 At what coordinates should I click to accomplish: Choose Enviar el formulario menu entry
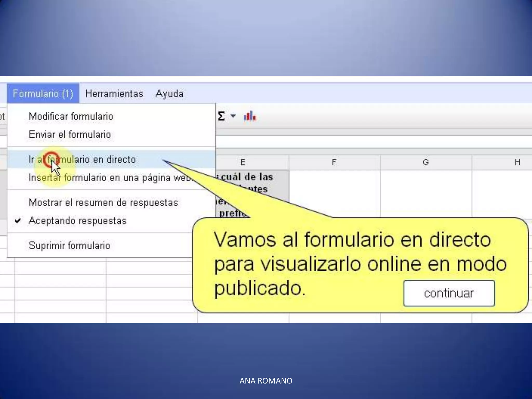pos(70,135)
